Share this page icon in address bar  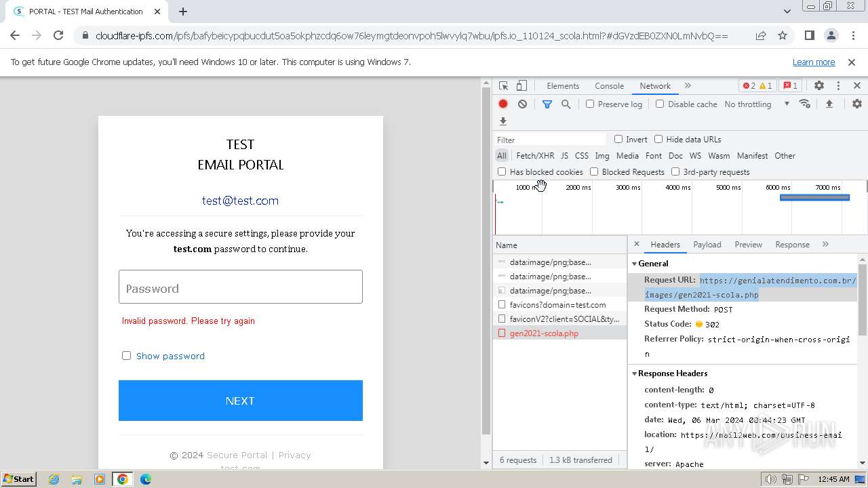tap(761, 36)
